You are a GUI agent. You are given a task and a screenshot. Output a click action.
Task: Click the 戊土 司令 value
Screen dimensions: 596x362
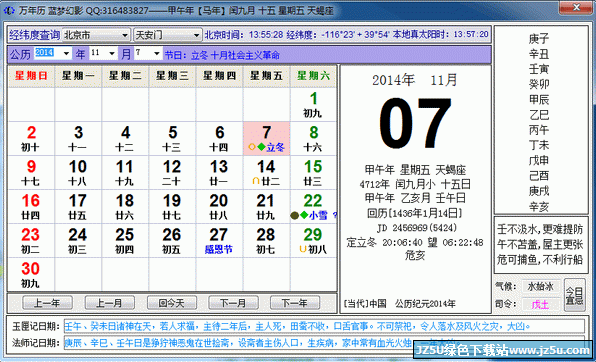click(x=541, y=305)
